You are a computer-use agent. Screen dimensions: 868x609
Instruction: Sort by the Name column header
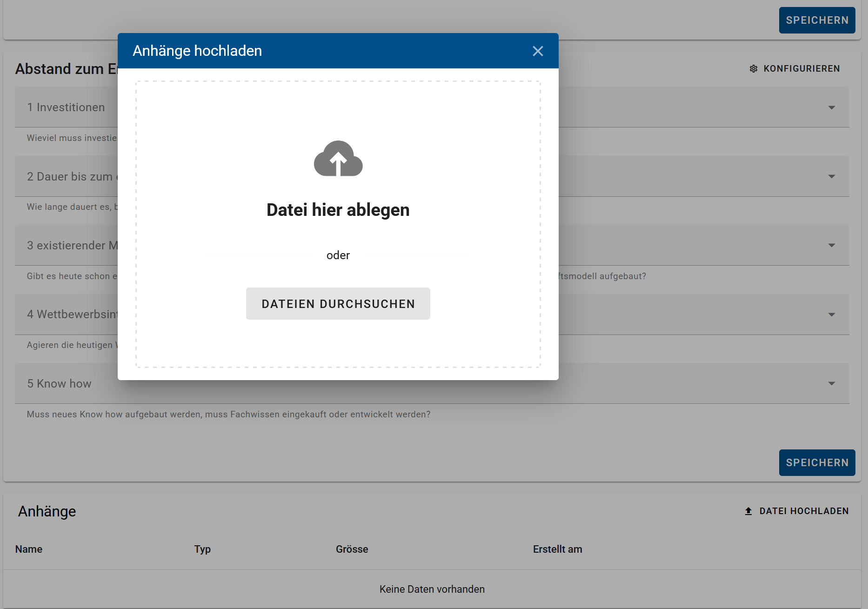[x=29, y=549]
